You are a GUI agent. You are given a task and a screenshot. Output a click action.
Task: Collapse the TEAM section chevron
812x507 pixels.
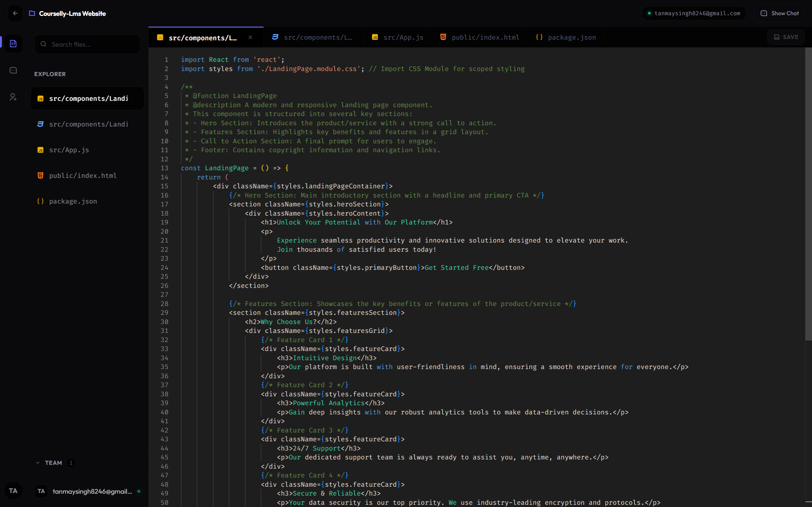[37, 463]
